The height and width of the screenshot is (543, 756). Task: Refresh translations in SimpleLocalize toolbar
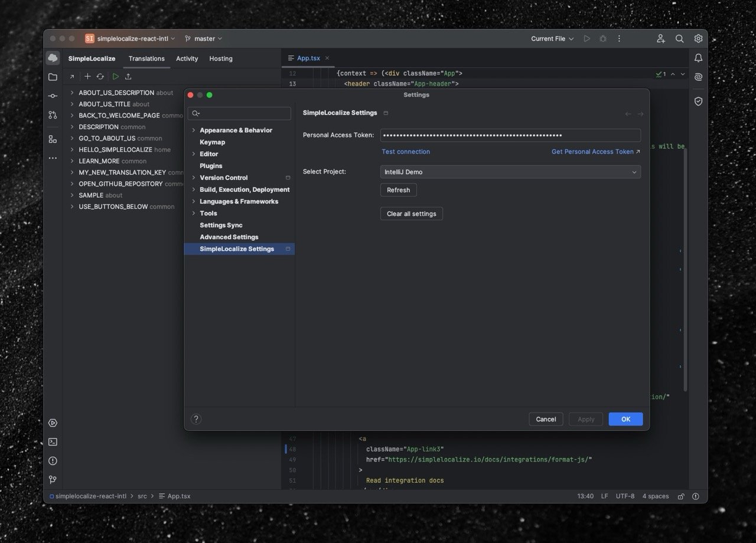coord(100,76)
